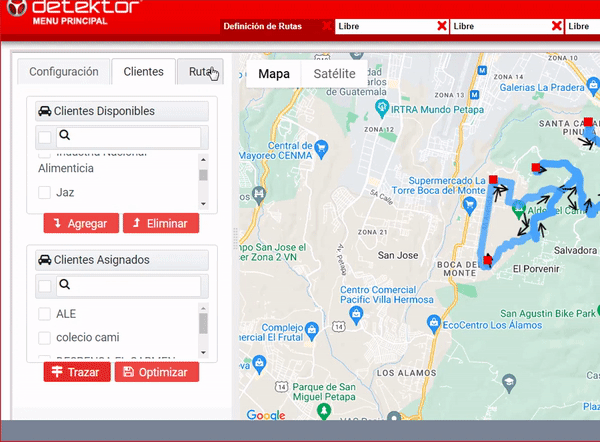
Task: Toggle select-all checkbox in Clientes Asignados
Action: [x=45, y=286]
